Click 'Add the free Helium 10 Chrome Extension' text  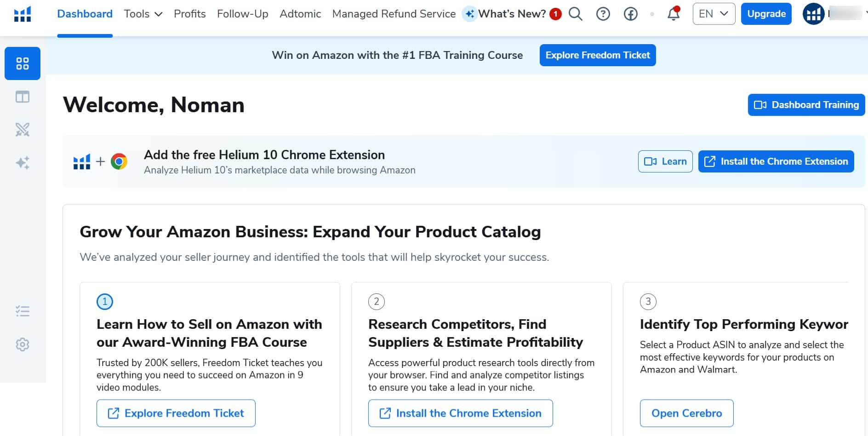tap(264, 155)
